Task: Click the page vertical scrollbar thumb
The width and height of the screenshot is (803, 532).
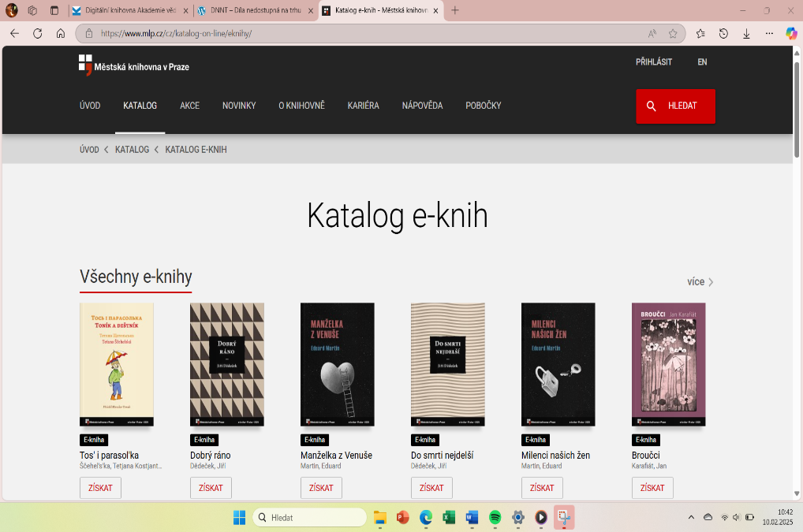Action: [797, 110]
